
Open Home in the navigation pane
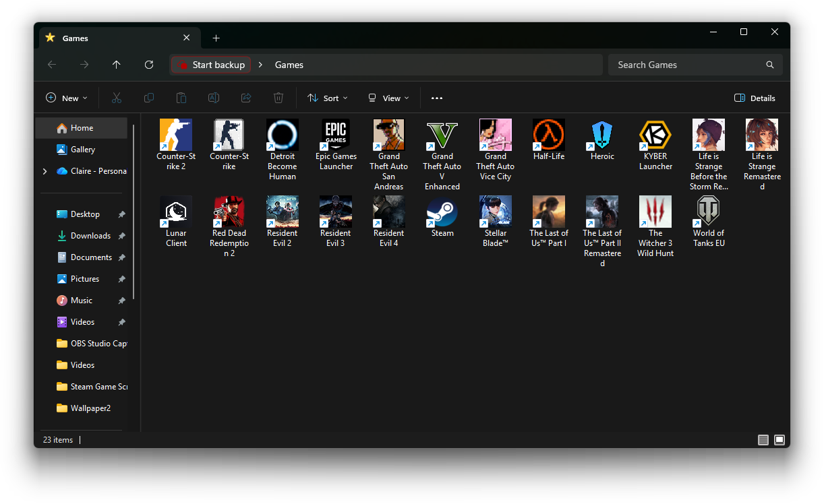81,128
